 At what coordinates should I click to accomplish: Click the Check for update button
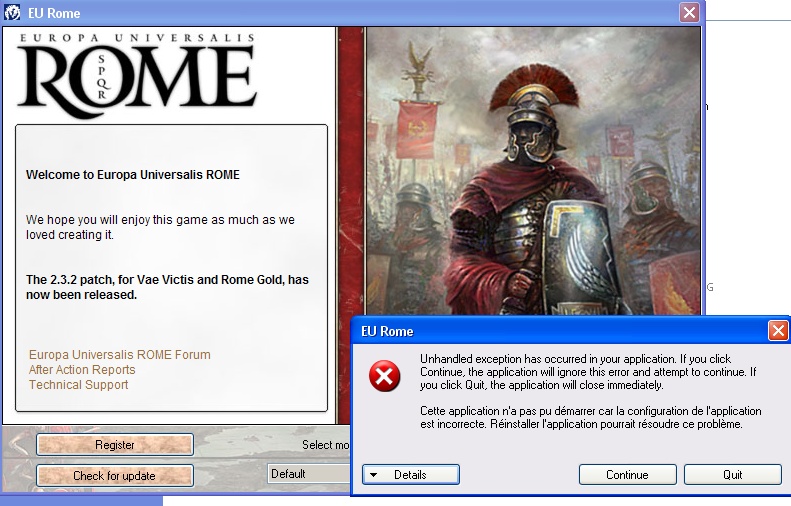click(115, 476)
